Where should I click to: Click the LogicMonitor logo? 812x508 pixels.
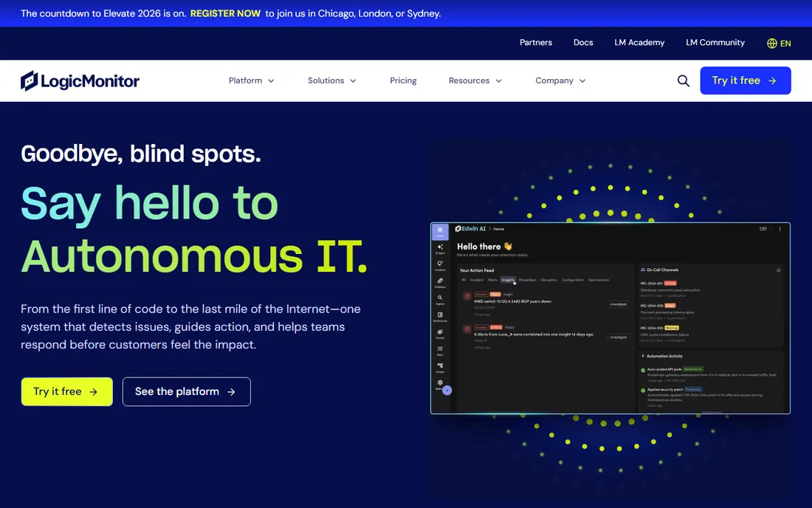[x=80, y=80]
